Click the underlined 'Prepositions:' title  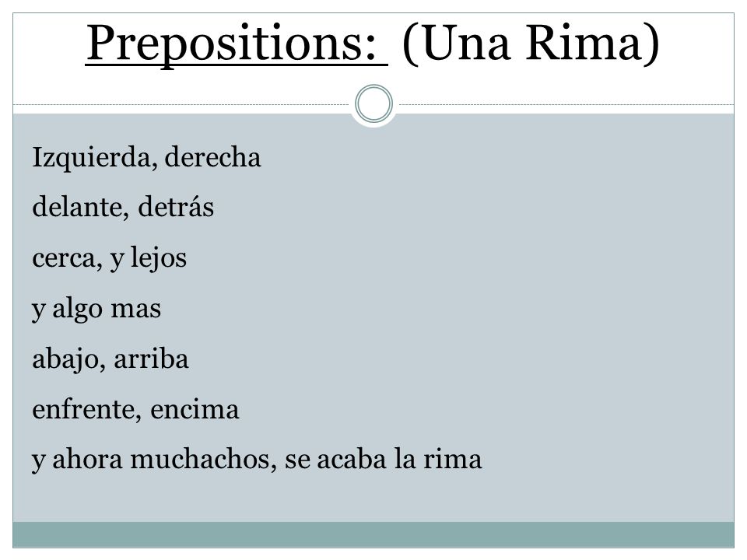click(237, 45)
